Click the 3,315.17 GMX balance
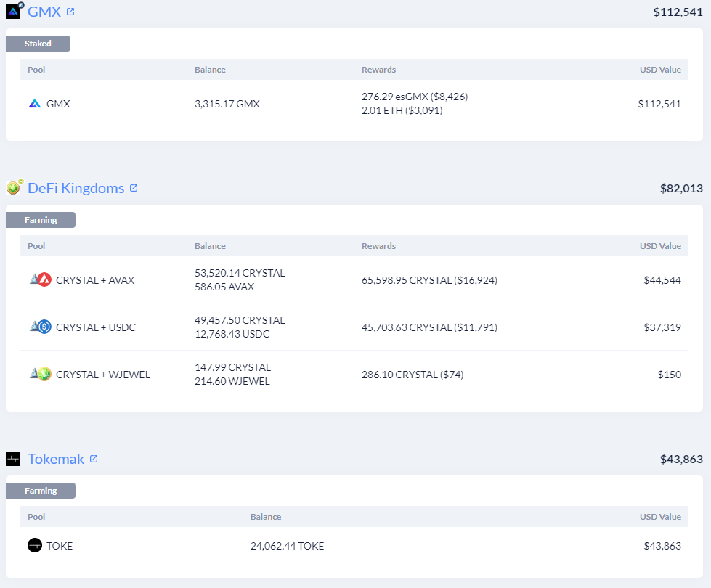Image resolution: width=711 pixels, height=588 pixels. tap(227, 104)
